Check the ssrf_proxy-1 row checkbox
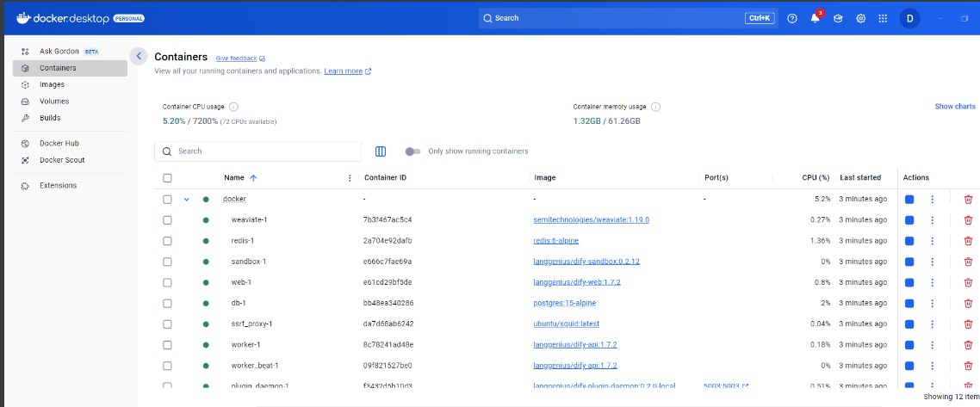The width and height of the screenshot is (980, 407). pyautogui.click(x=167, y=324)
